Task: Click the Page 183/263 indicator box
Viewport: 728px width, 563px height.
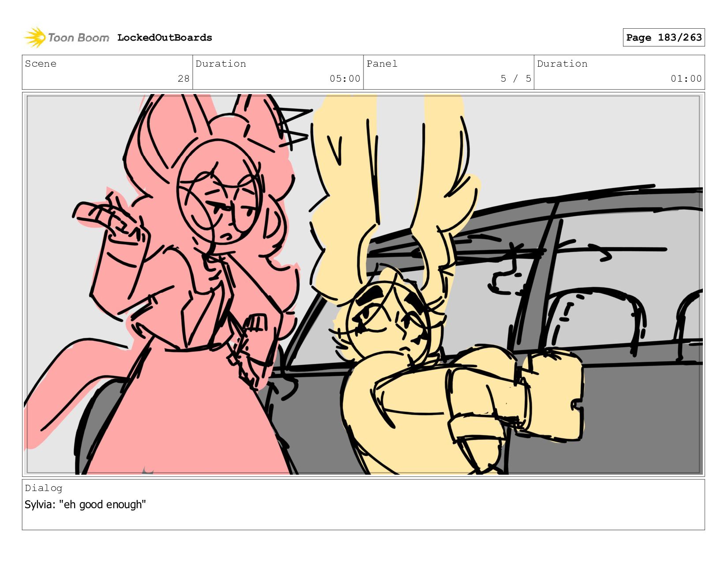Action: 664,38
